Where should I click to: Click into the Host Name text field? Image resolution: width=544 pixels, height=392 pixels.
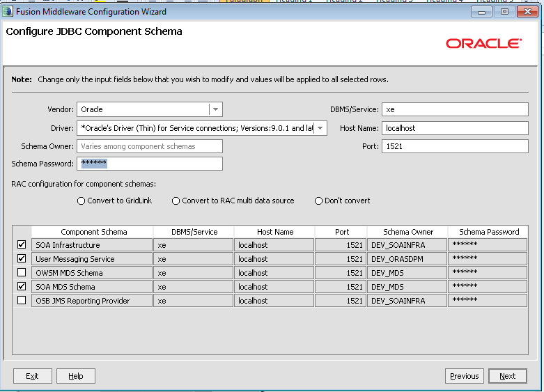coord(456,128)
